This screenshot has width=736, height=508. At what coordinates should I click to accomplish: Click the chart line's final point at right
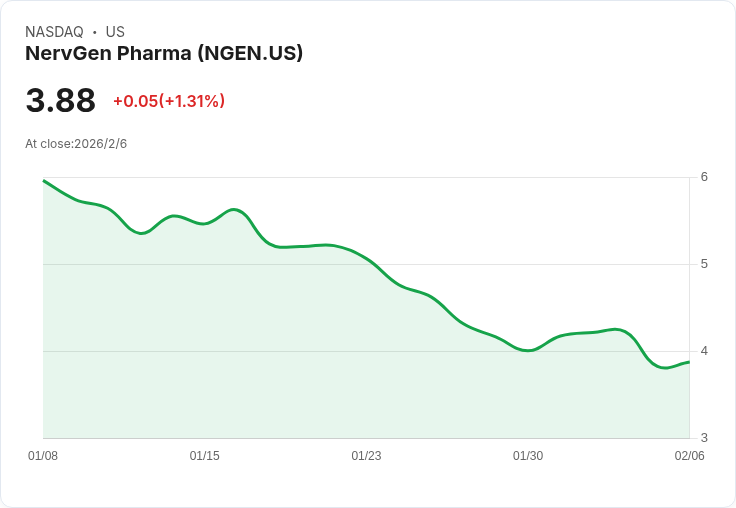coord(689,362)
